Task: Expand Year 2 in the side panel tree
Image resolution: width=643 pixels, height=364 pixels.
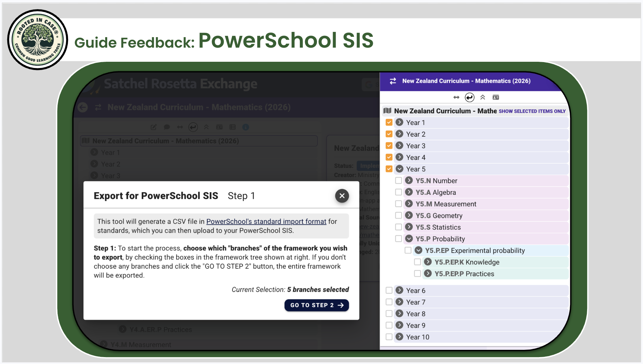Action: [x=399, y=134]
